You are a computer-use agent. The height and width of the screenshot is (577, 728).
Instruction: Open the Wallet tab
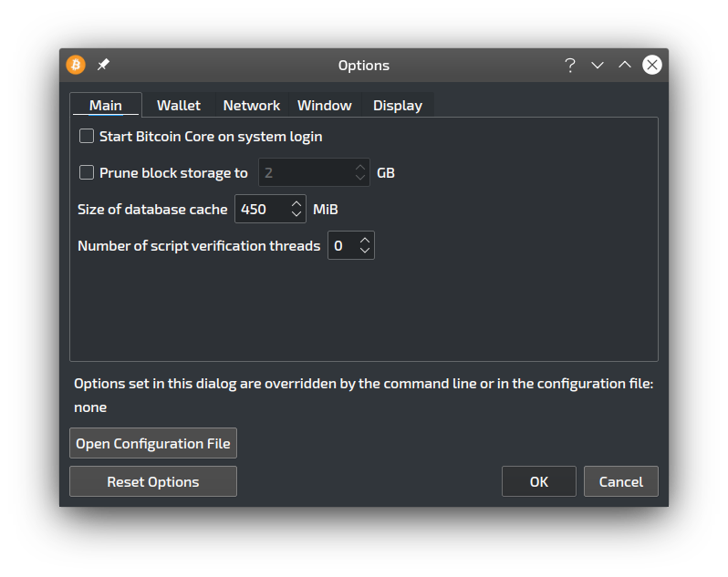[179, 106]
